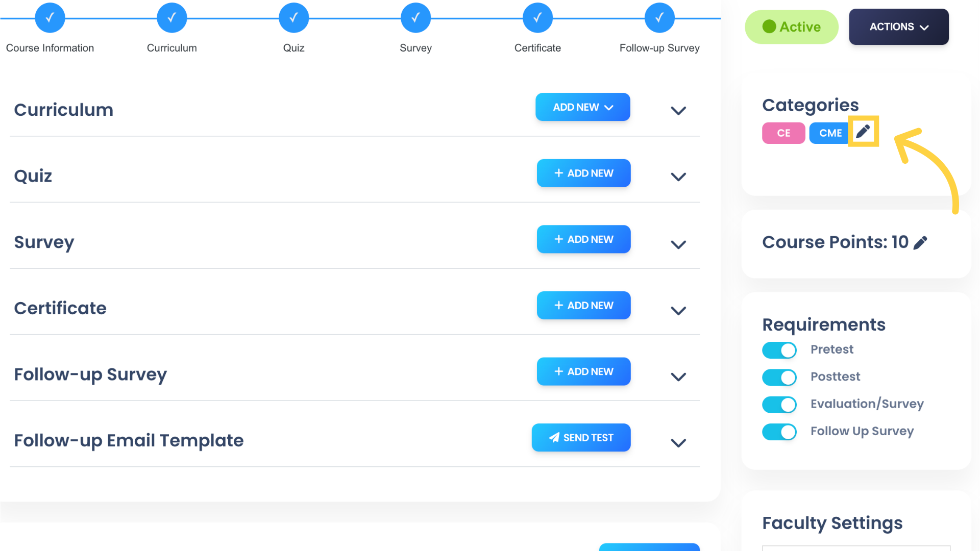Image resolution: width=980 pixels, height=551 pixels.
Task: Disable the Follow Up Survey toggle
Action: pos(779,431)
